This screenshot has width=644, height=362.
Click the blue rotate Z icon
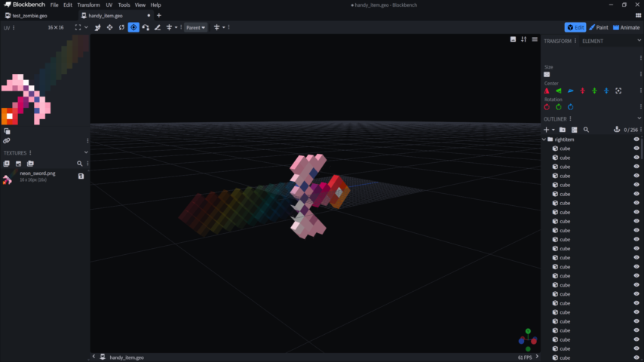pos(571,107)
